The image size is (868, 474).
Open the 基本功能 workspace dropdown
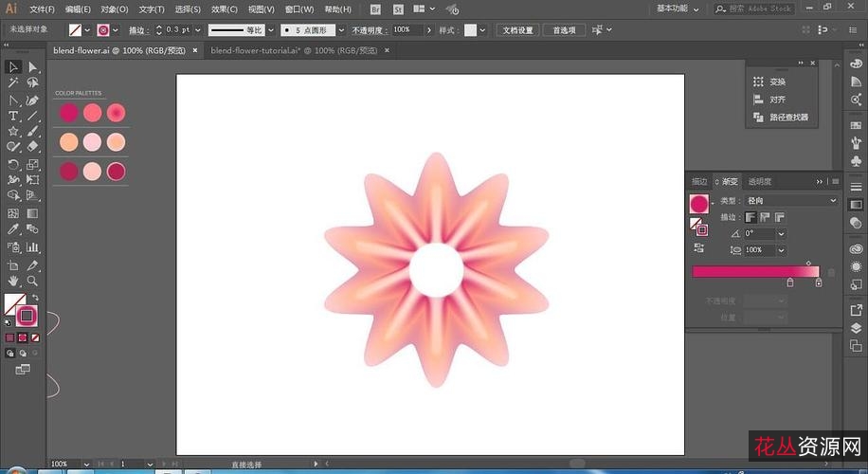click(x=678, y=9)
